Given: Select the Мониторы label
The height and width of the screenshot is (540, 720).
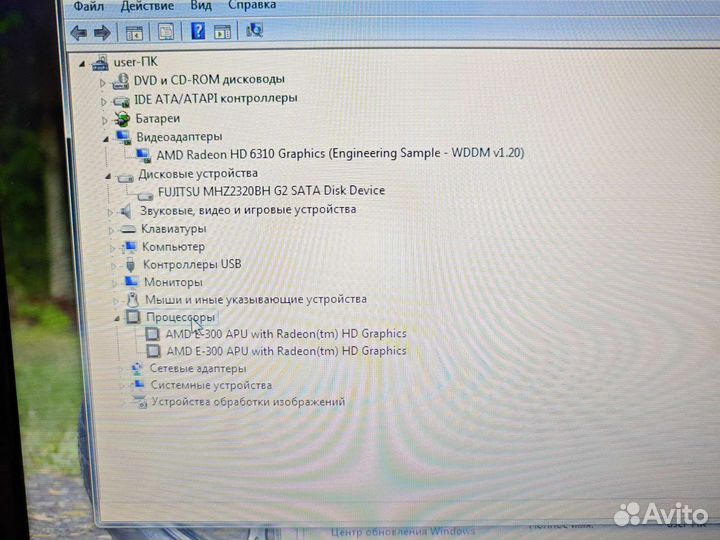Looking at the screenshot, I should pos(173,282).
